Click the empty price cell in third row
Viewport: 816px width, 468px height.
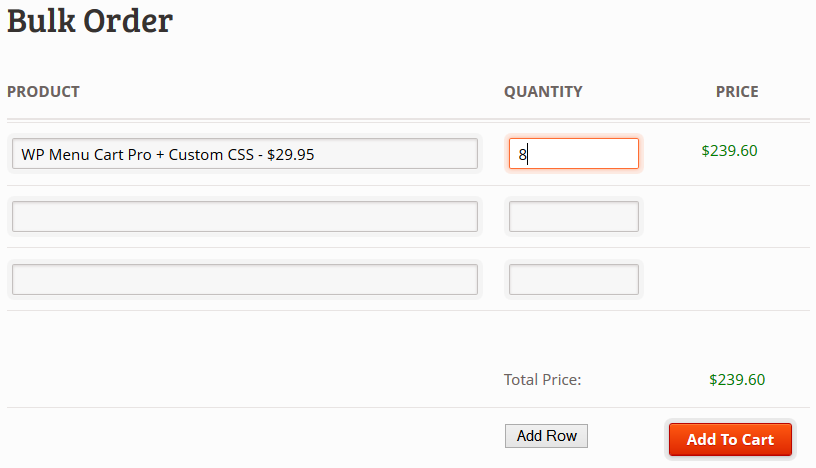pos(730,280)
